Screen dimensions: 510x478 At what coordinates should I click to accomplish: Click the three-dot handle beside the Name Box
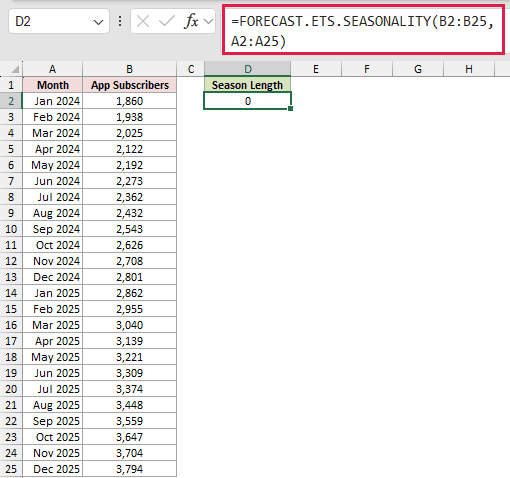[x=120, y=22]
